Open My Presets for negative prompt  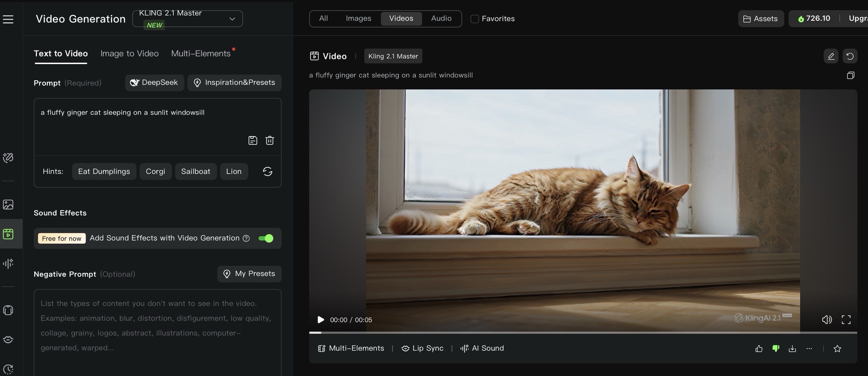pos(249,274)
